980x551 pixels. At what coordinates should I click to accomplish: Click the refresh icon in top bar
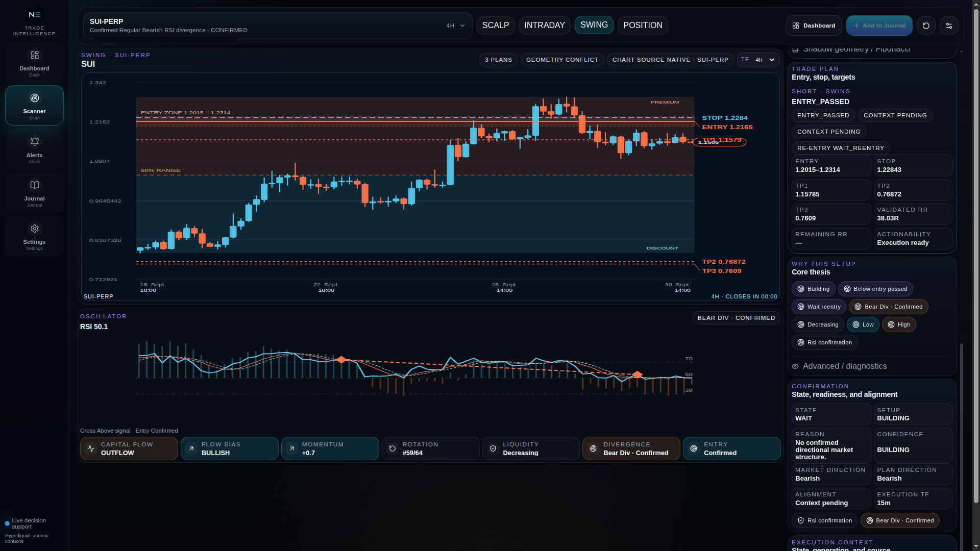coord(926,26)
